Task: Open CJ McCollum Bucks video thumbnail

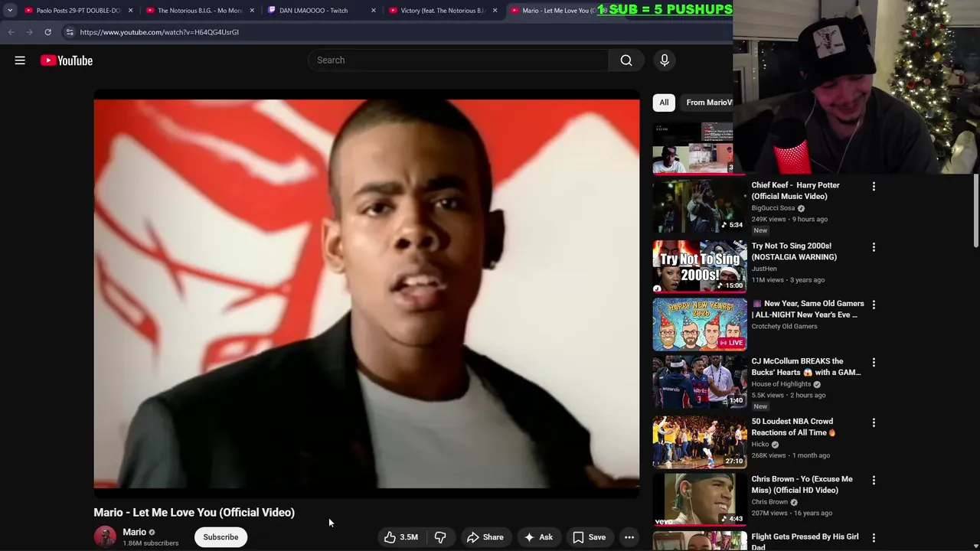Action: (700, 381)
